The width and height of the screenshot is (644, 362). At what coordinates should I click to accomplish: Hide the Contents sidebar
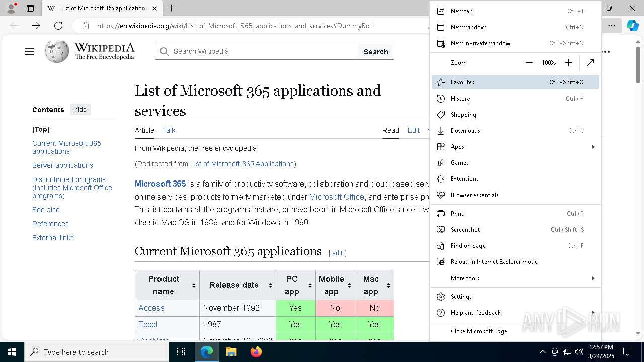click(80, 110)
